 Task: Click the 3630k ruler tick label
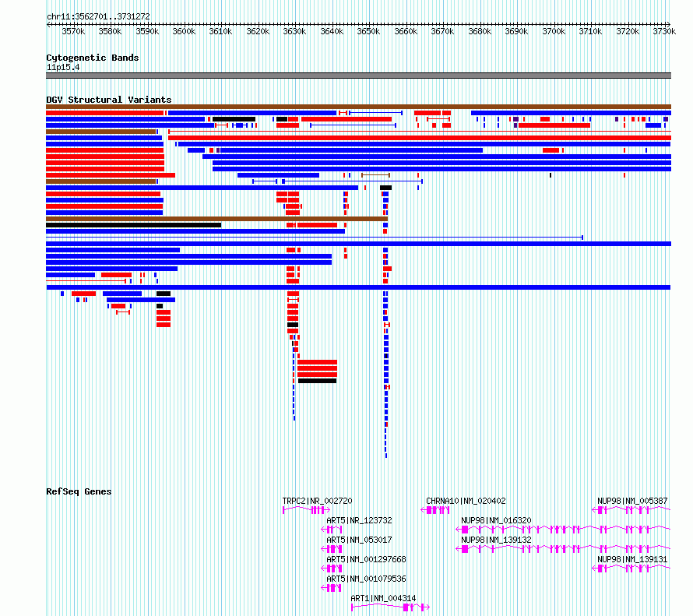click(x=294, y=31)
